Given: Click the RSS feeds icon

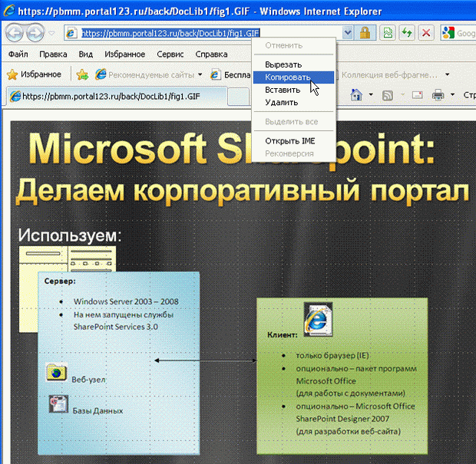Looking at the screenshot, I should [x=388, y=95].
